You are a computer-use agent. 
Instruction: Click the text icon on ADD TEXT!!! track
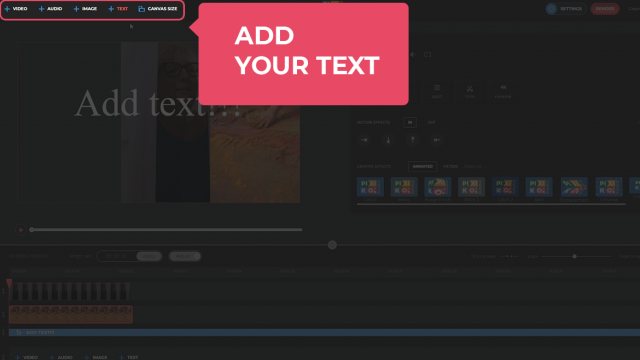pyautogui.click(x=19, y=333)
